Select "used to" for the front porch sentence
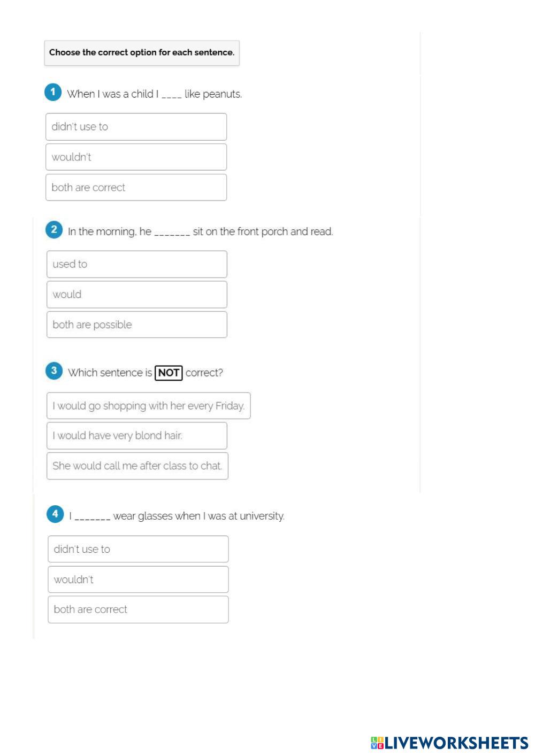Image resolution: width=535 pixels, height=756 pixels. pyautogui.click(x=136, y=264)
